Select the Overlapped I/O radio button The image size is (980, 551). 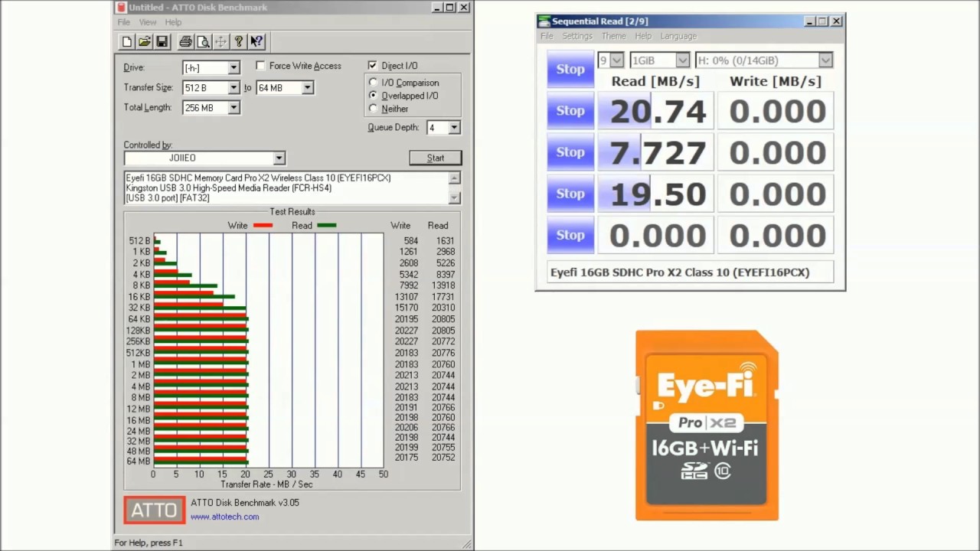(374, 96)
